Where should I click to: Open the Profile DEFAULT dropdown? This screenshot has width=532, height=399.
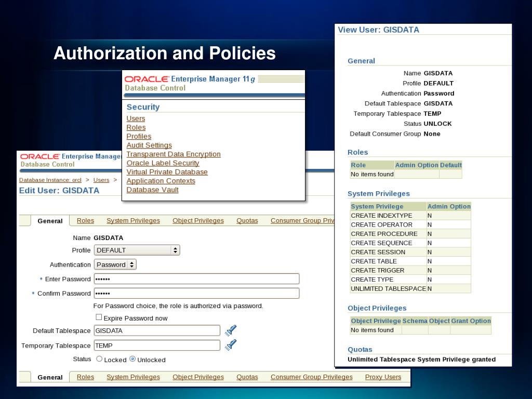(x=137, y=250)
